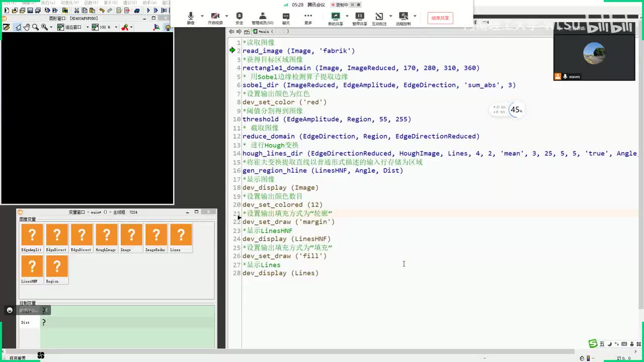This screenshot has height=362, width=644.
Task: Click the Run program play icon
Action: tap(148, 11)
